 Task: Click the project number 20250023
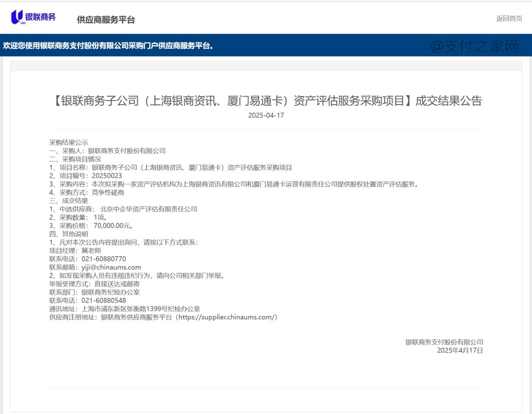(x=106, y=176)
